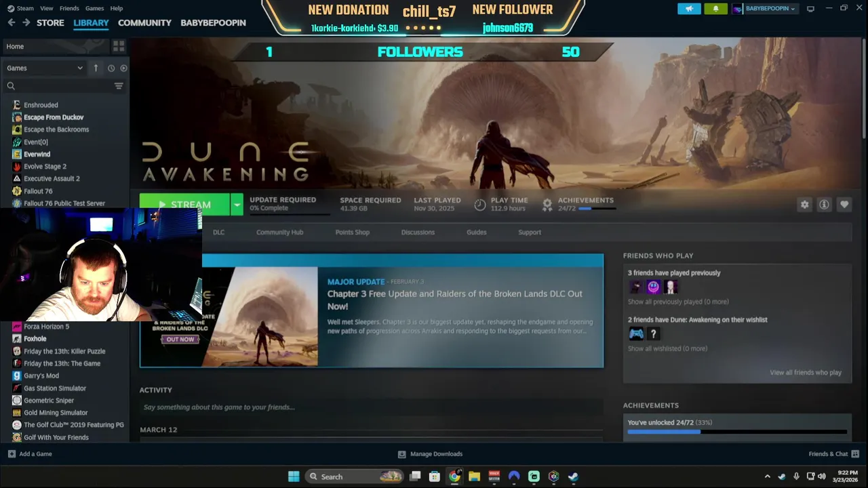Select Garry's Mod in game list
The height and width of the screenshot is (488, 868).
click(41, 375)
